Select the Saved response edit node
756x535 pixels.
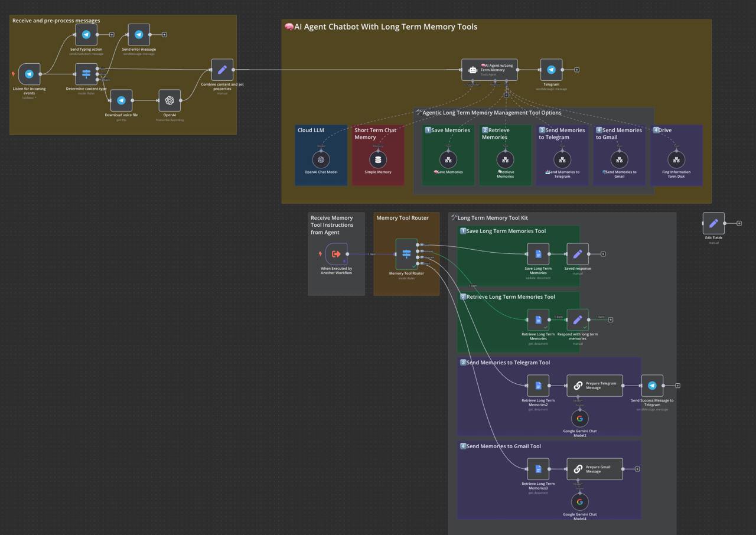click(578, 254)
